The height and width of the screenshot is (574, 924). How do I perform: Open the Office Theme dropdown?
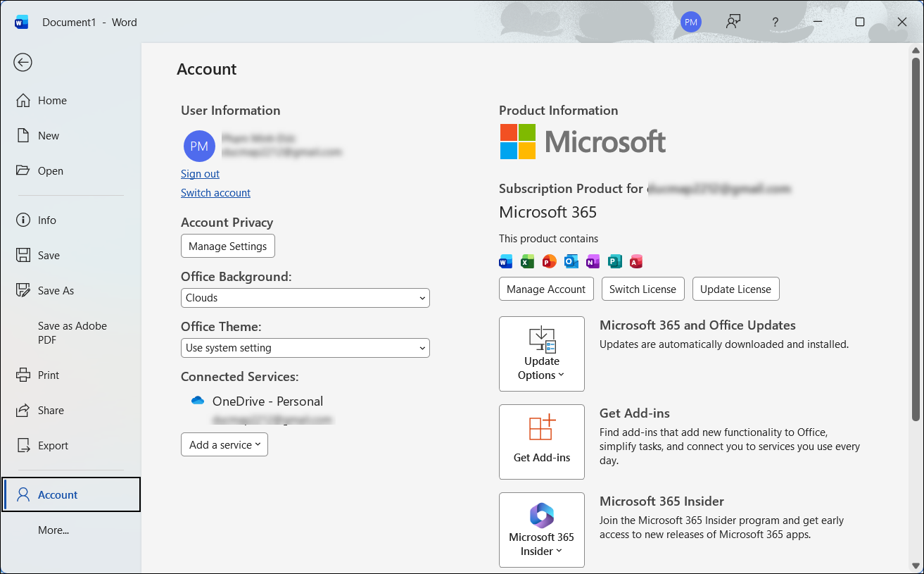point(305,348)
